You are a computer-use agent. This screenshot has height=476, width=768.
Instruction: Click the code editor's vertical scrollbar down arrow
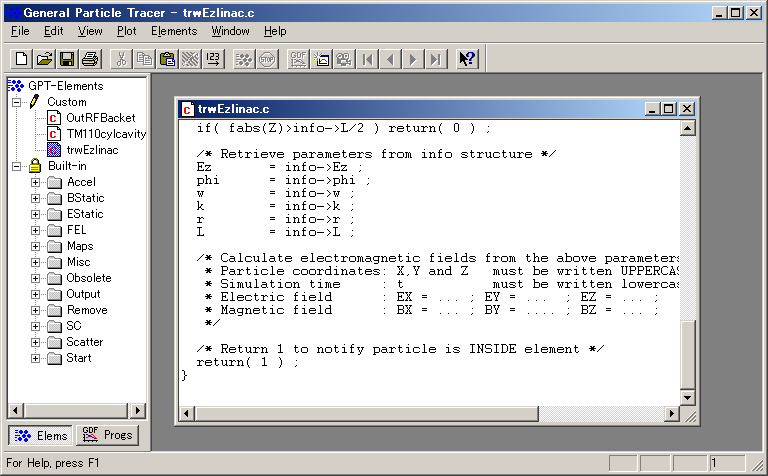click(688, 398)
